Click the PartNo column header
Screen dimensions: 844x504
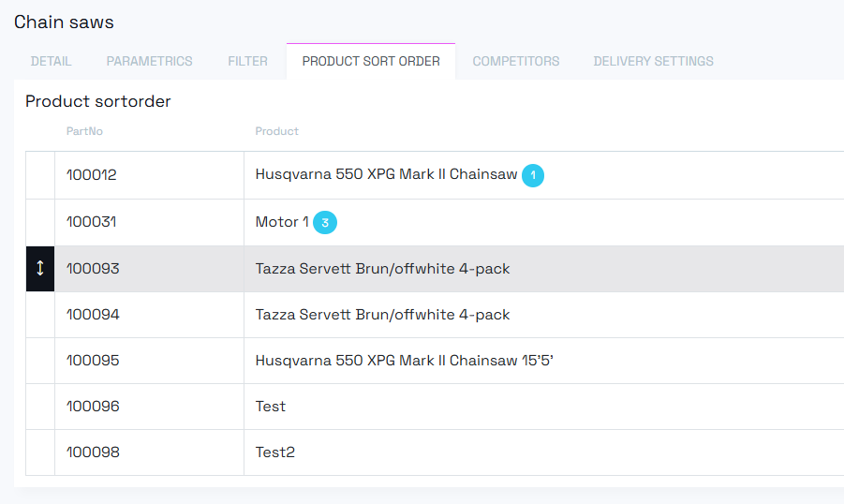[80, 131]
